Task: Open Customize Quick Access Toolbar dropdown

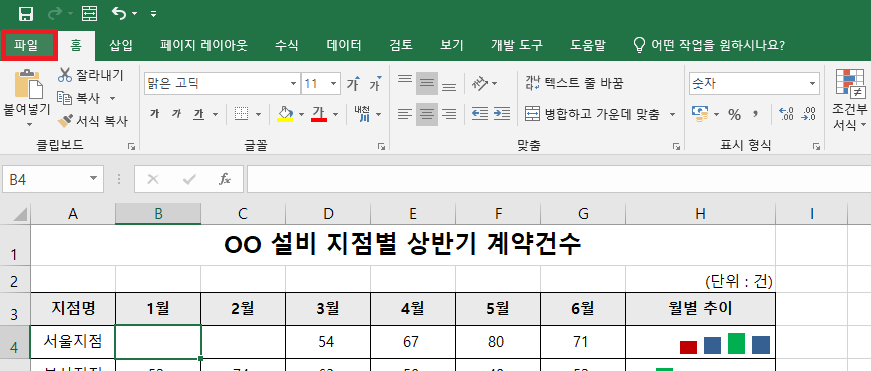Action: [154, 13]
